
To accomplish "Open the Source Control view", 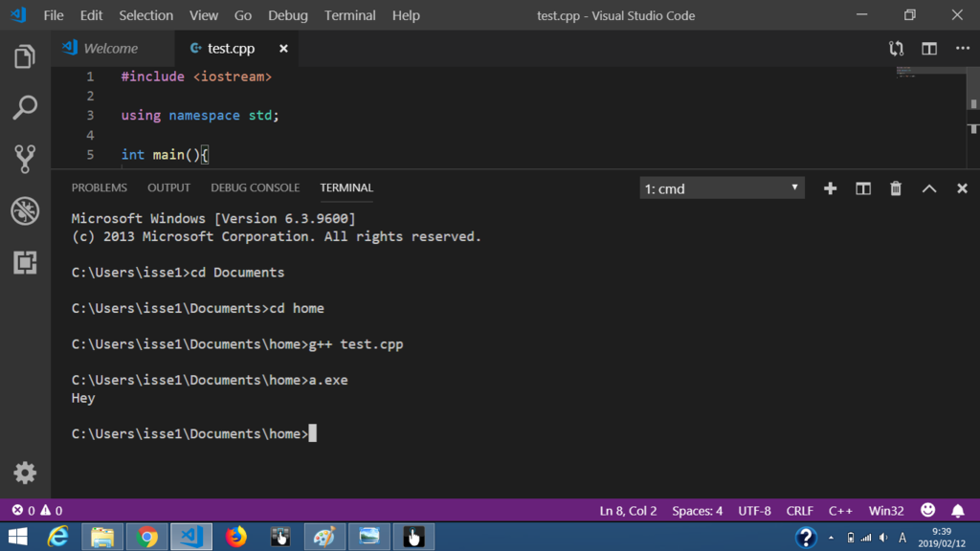I will pos(25,159).
